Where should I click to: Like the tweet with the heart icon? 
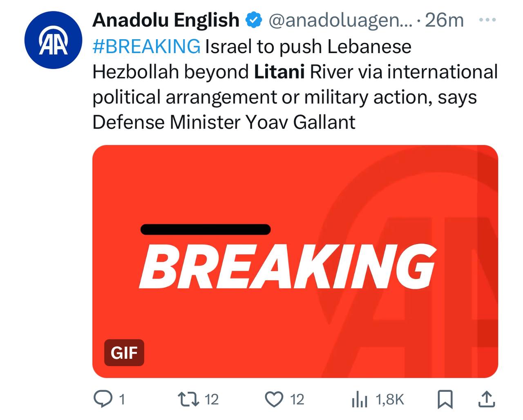274,399
